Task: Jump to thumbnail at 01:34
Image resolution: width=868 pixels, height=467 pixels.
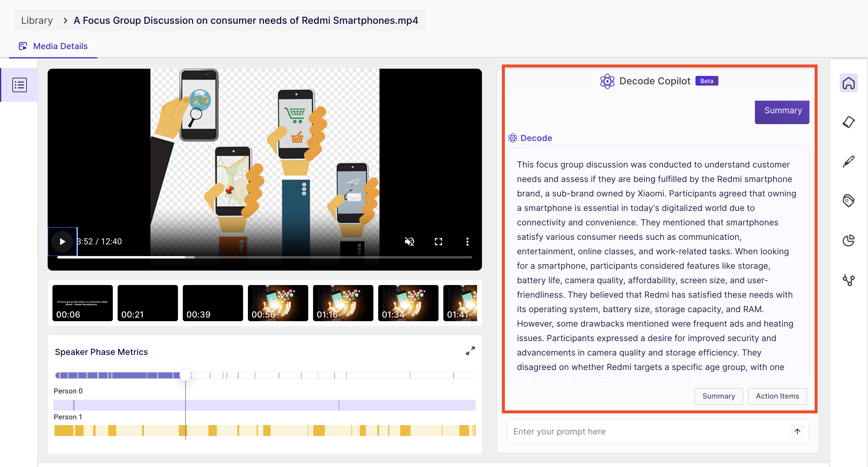Action: pos(408,303)
